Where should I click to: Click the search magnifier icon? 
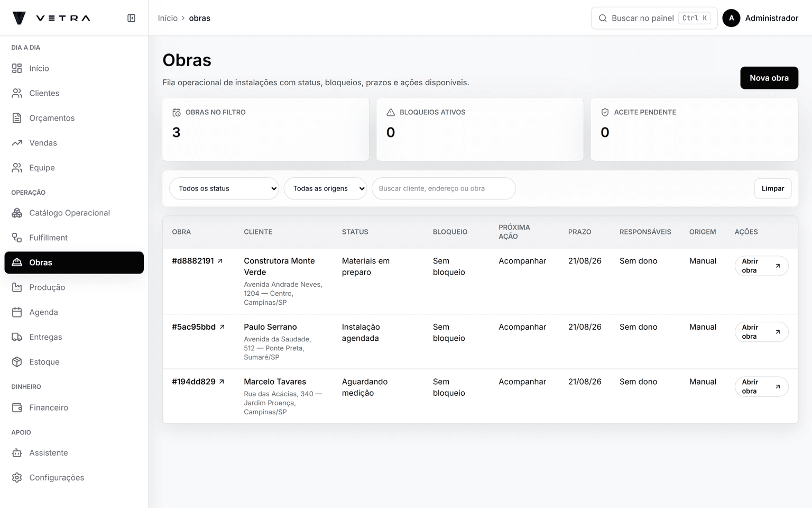(x=603, y=18)
